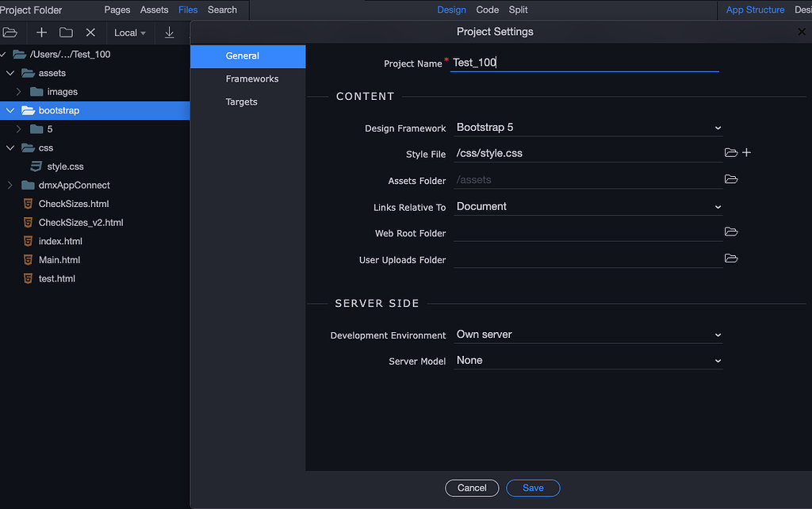Switch to the Code view tab
The width and height of the screenshot is (812, 509).
[487, 10]
